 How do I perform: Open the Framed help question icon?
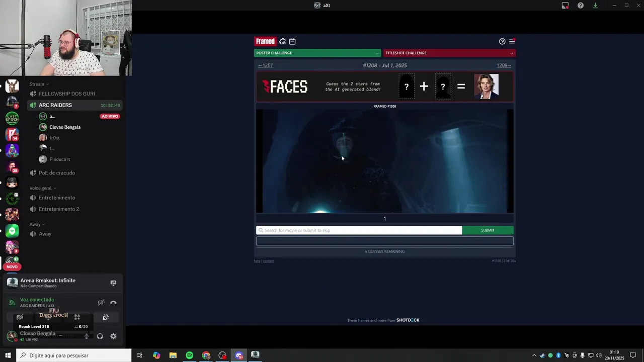tap(502, 41)
